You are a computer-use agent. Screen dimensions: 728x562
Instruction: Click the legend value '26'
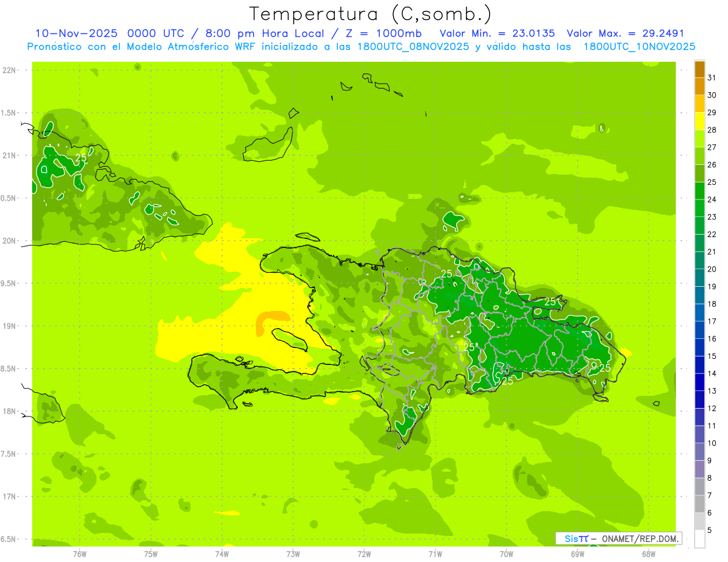point(712,164)
